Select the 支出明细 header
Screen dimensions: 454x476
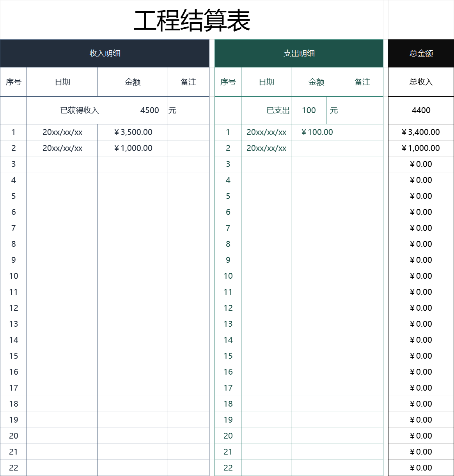[x=299, y=53]
